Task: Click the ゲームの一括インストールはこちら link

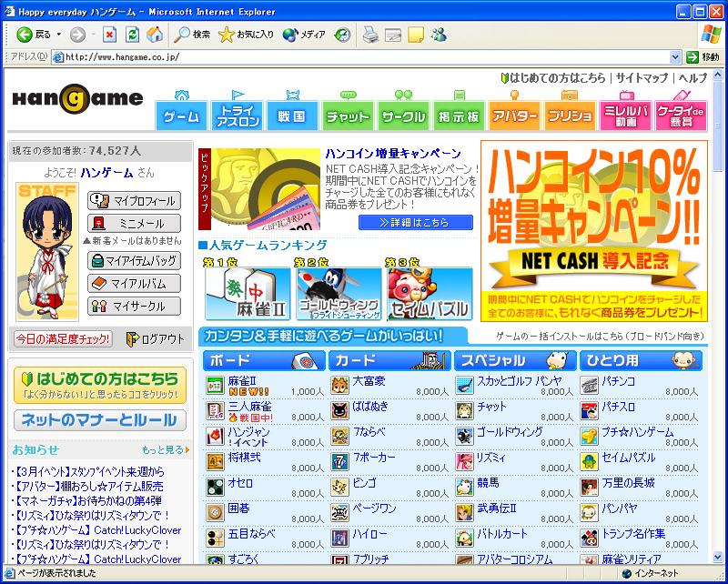Action: [600, 336]
